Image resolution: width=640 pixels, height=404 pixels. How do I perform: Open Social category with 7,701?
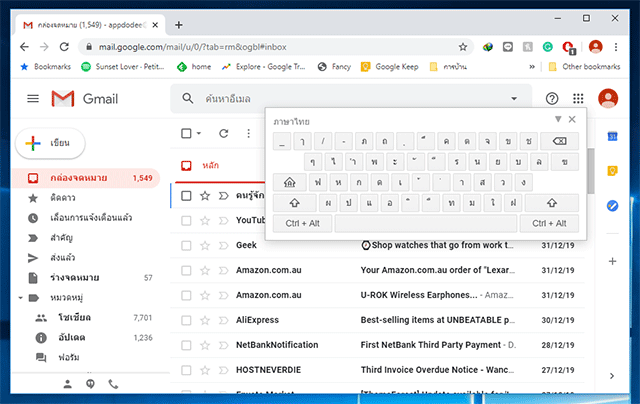click(94, 317)
